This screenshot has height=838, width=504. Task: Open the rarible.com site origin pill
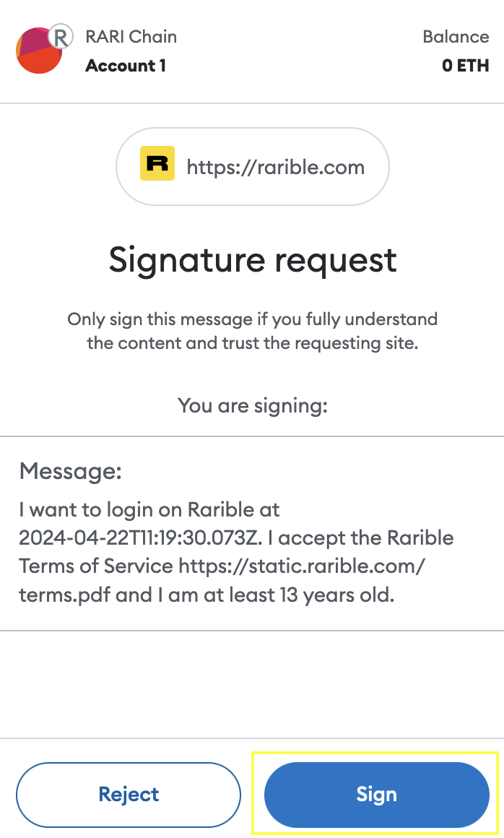point(252,165)
